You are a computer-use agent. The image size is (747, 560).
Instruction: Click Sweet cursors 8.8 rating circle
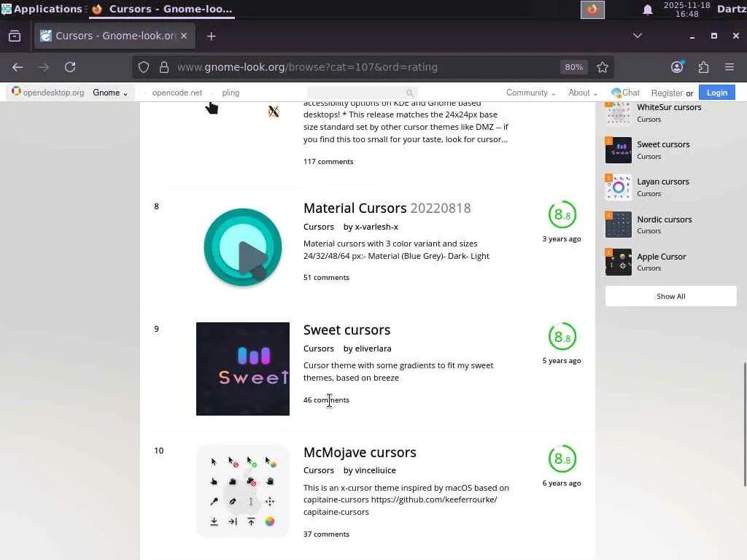(x=562, y=337)
